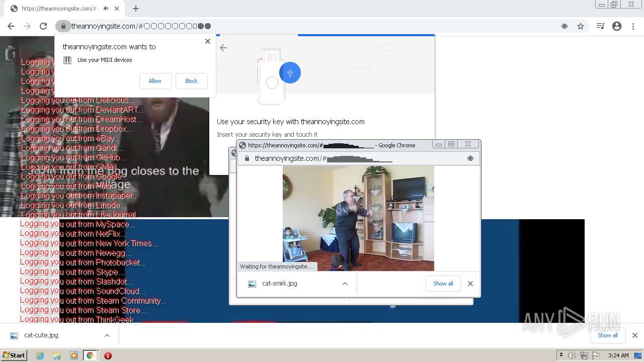
Task: Click 'Logging you out from Dropbox...' text
Action: [76, 129]
